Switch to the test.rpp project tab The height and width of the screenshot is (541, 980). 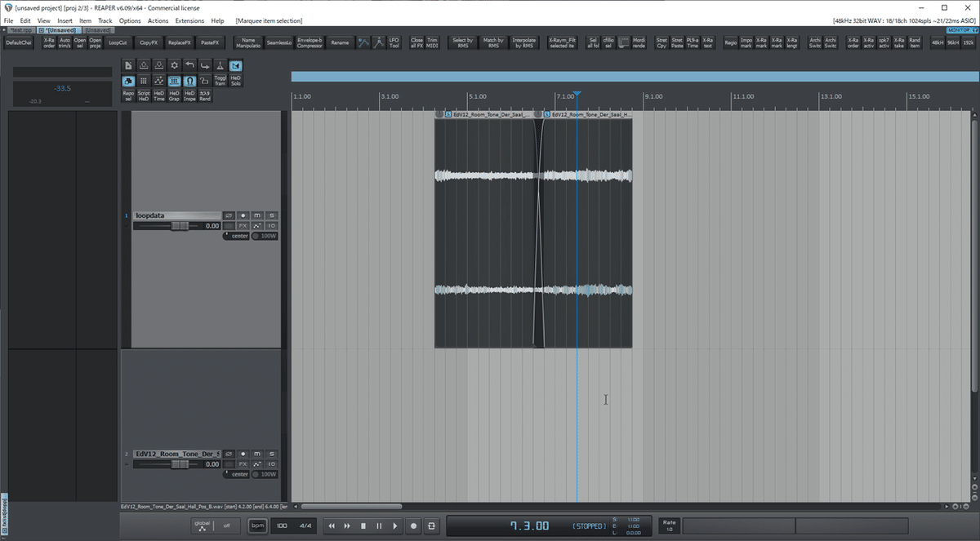20,29
